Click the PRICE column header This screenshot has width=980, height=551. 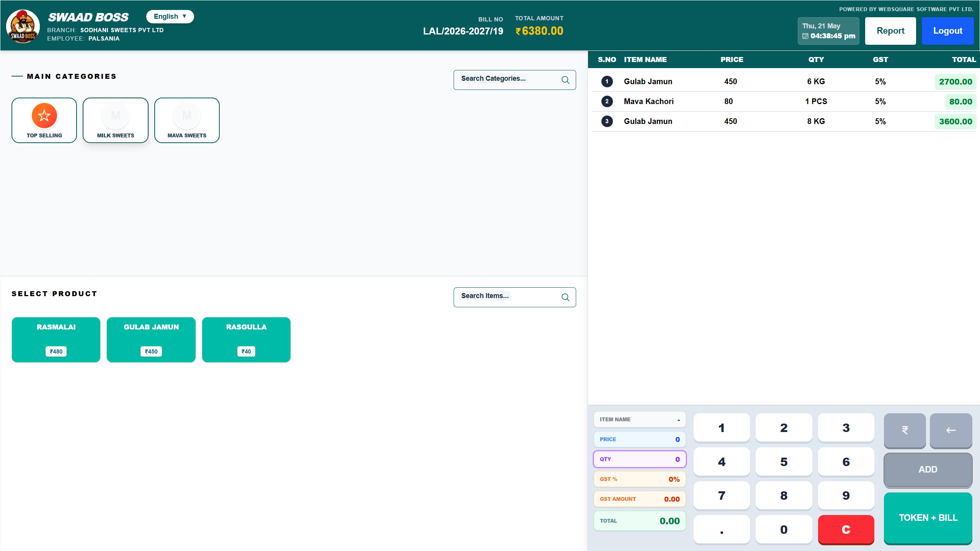tap(732, 60)
